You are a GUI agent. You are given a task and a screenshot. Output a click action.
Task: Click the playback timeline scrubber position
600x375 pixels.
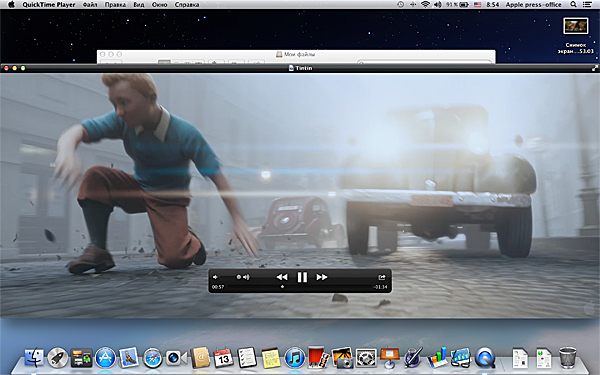coord(282,287)
